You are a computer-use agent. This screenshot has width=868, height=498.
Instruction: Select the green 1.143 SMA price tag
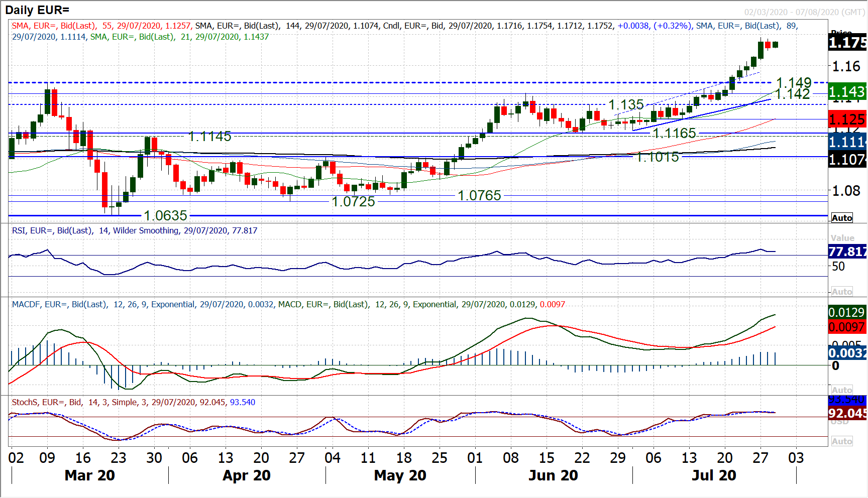click(847, 92)
